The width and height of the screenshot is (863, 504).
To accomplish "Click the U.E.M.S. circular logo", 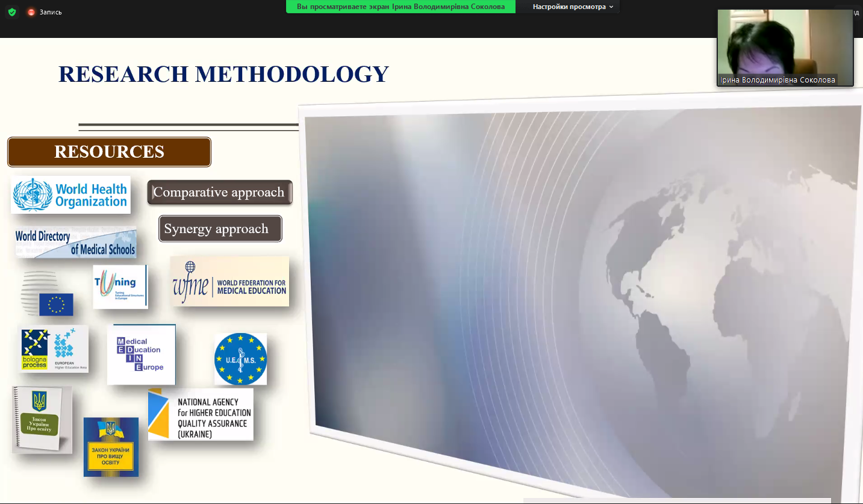I will coord(241,359).
